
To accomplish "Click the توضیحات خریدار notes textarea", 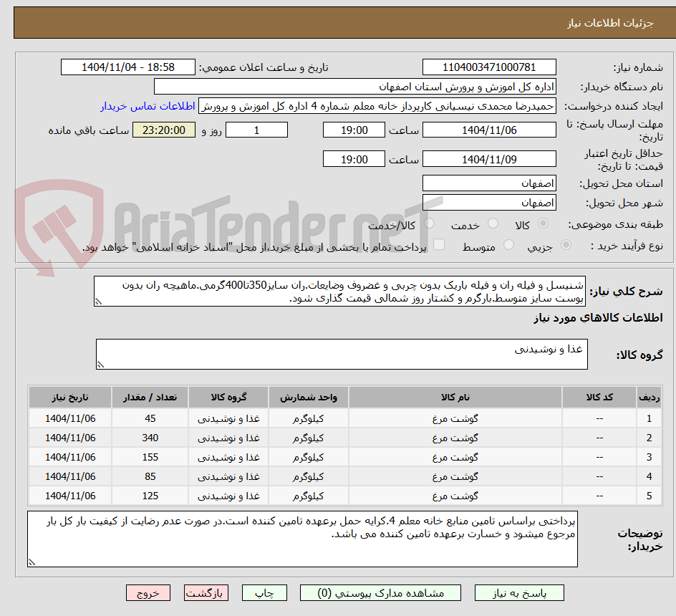I will pos(303,539).
